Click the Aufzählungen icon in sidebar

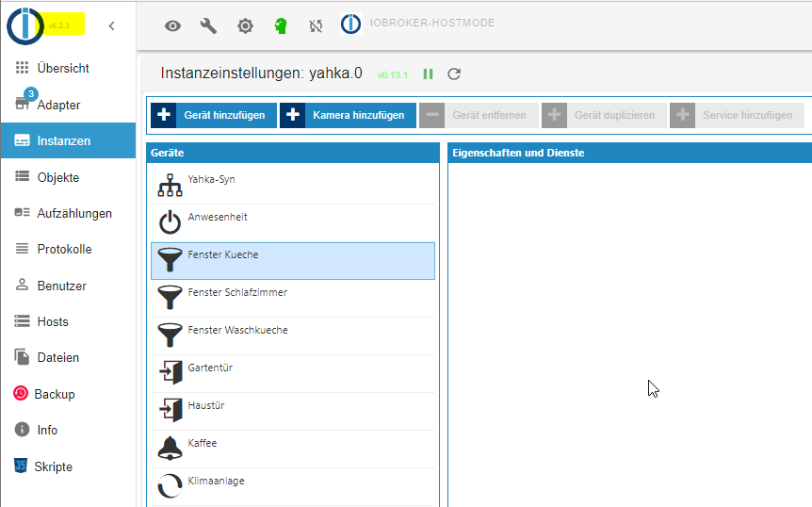(23, 212)
